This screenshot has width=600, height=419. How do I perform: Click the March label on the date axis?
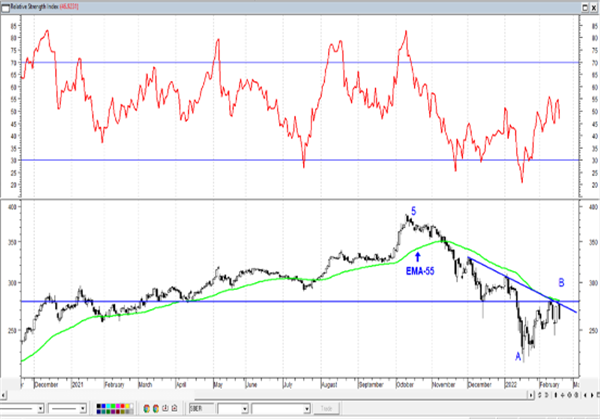coord(145,385)
